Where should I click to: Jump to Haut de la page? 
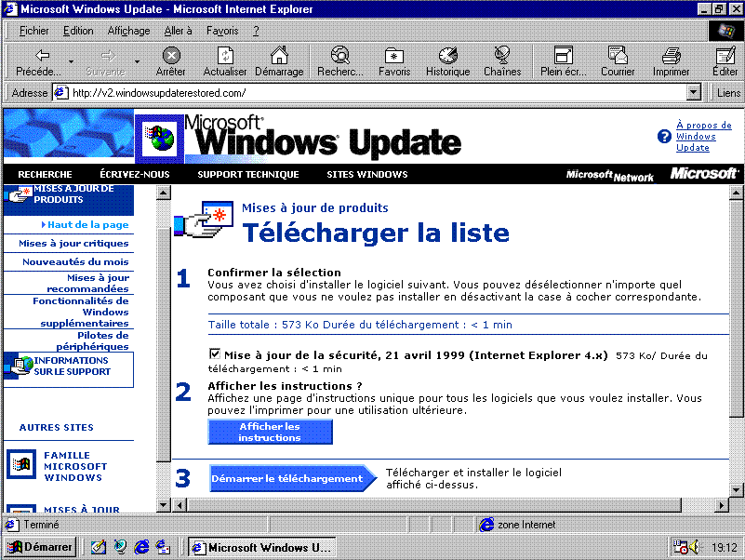pos(88,225)
